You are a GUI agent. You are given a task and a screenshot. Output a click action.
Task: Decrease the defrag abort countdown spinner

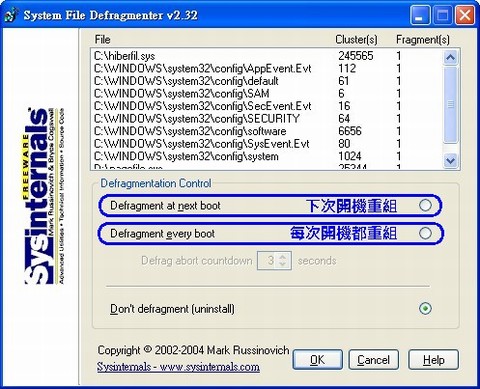pyautogui.click(x=283, y=264)
